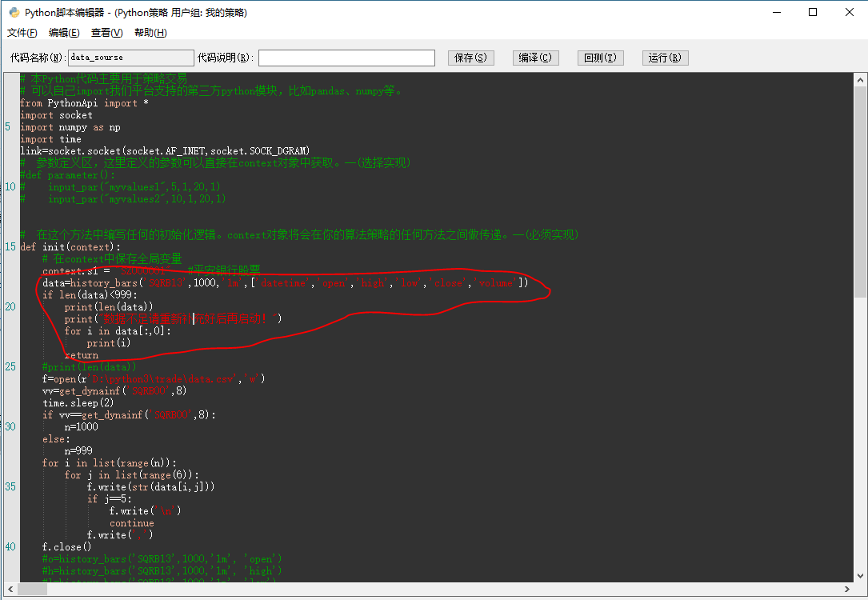Click the 'for i in list(range(n)):' line
The image size is (868, 600).
[110, 463]
